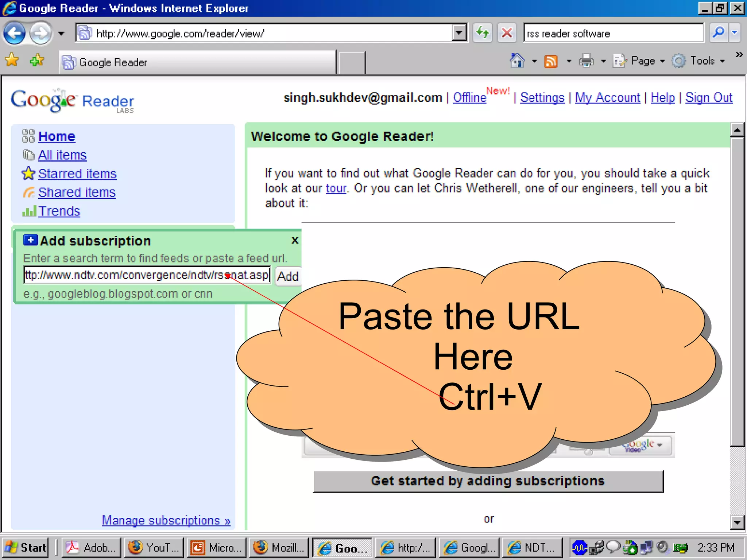Click the Print icon

[586, 61]
